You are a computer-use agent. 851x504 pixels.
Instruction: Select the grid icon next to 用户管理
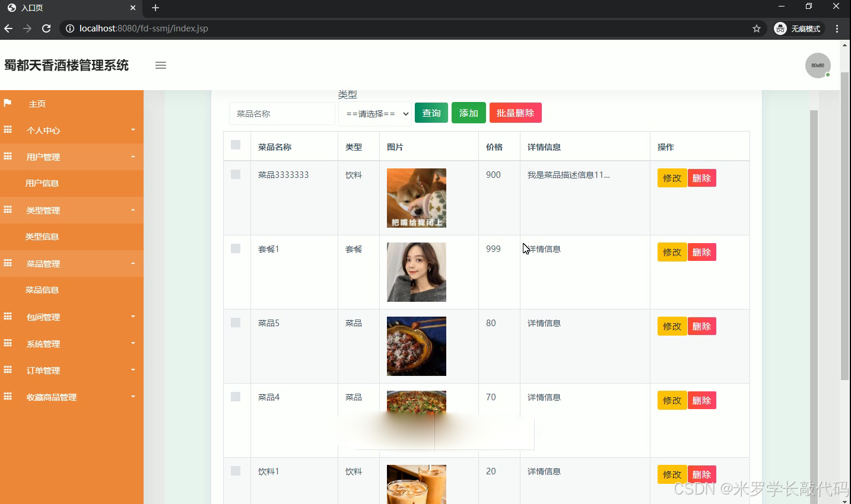pos(8,157)
